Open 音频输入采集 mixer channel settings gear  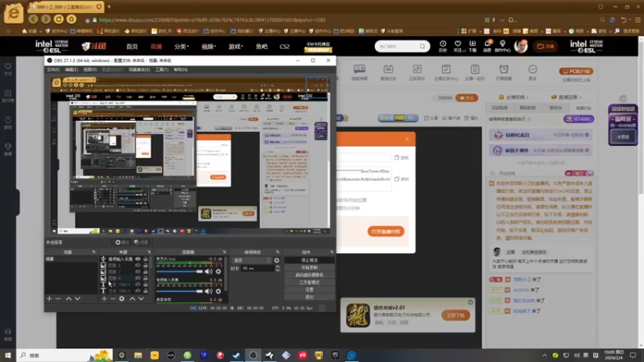click(218, 291)
